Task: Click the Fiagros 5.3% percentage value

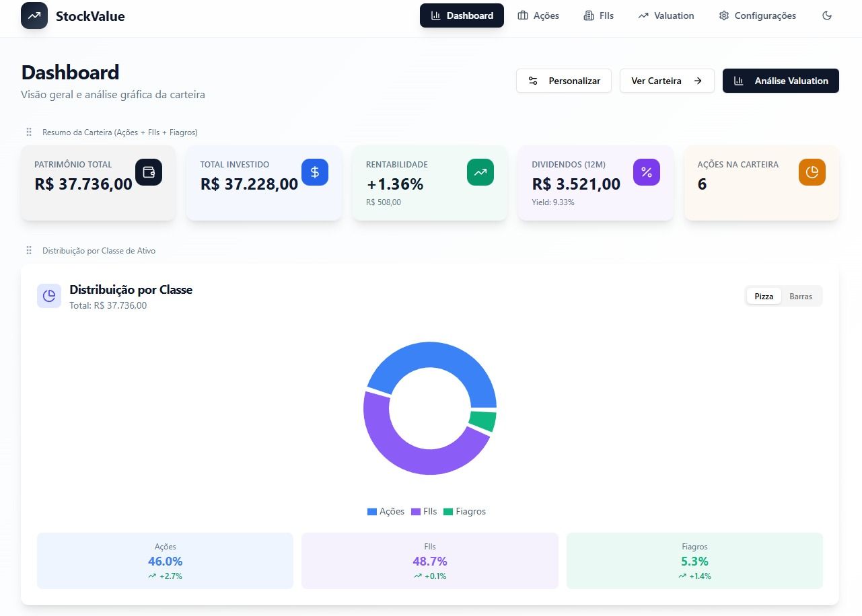Action: click(694, 561)
